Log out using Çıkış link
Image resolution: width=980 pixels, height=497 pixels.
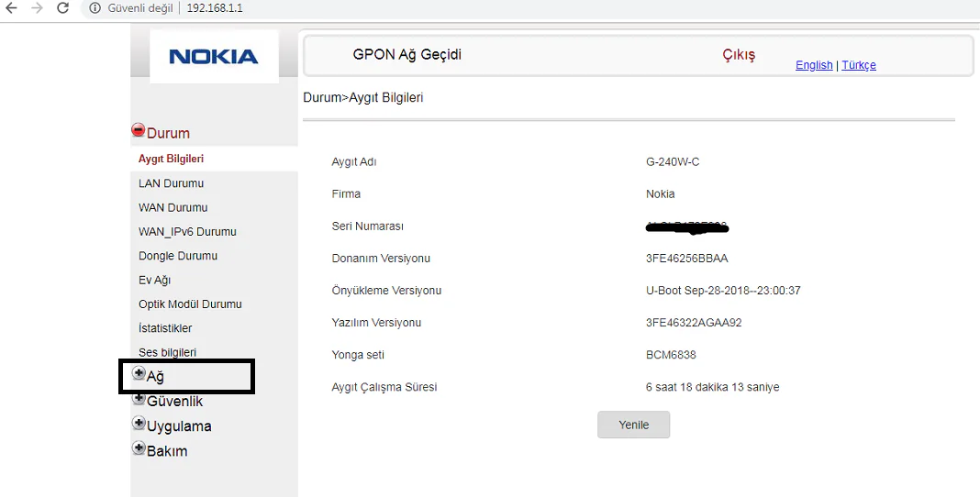[x=739, y=55]
